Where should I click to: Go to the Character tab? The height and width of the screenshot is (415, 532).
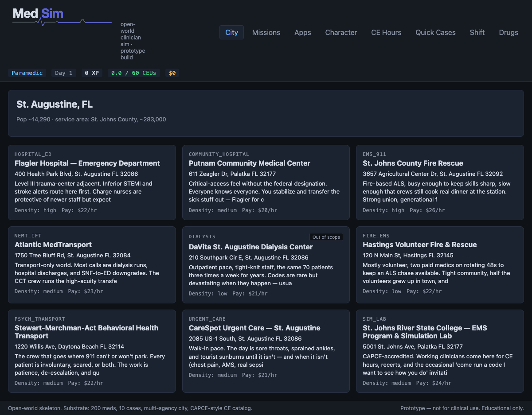[341, 32]
